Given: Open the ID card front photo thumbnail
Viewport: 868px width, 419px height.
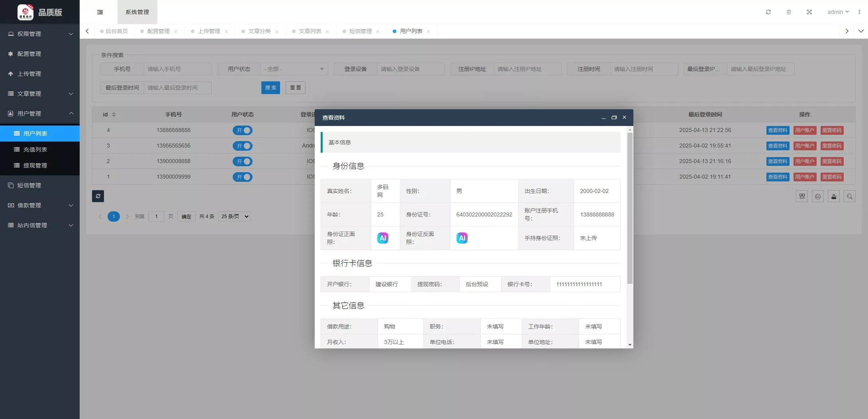Looking at the screenshot, I should (382, 238).
